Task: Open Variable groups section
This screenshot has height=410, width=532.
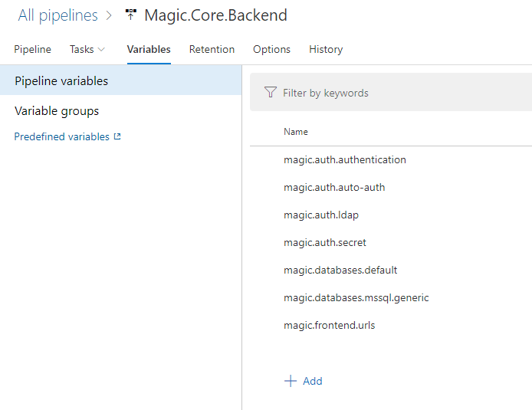Action: click(x=57, y=111)
